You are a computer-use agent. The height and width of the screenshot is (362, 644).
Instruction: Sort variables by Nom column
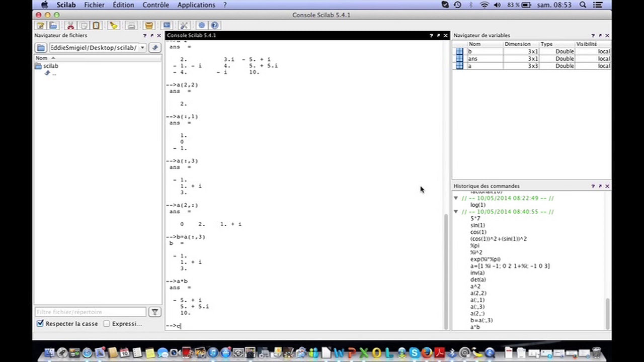point(485,44)
